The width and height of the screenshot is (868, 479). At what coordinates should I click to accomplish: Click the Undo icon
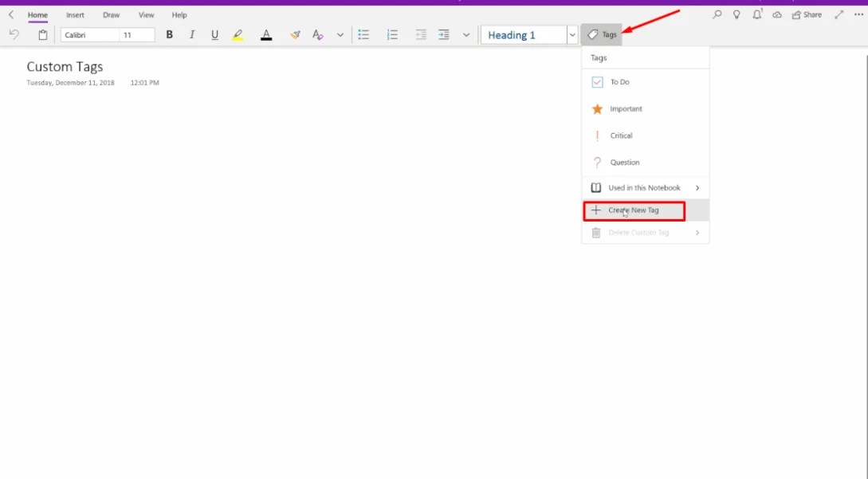click(x=14, y=34)
